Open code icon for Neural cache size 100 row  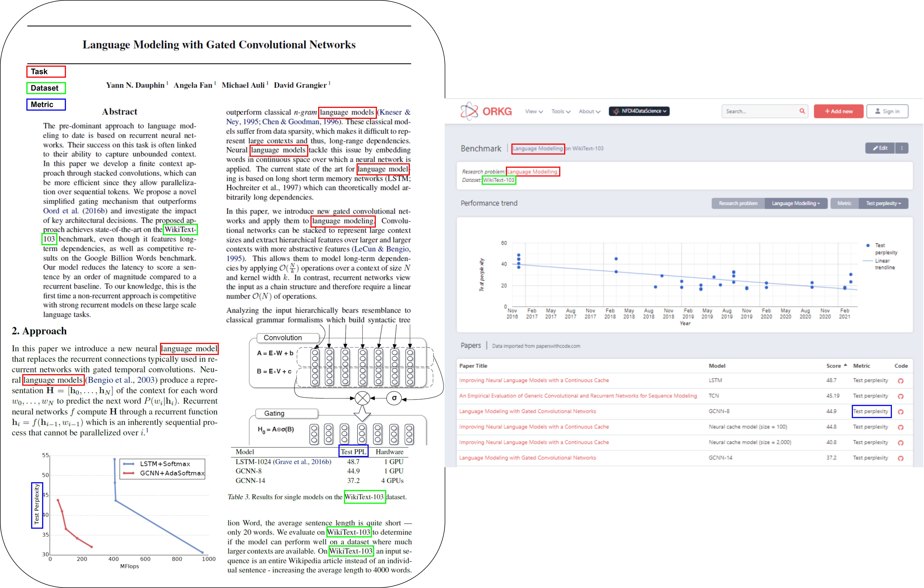coord(901,427)
